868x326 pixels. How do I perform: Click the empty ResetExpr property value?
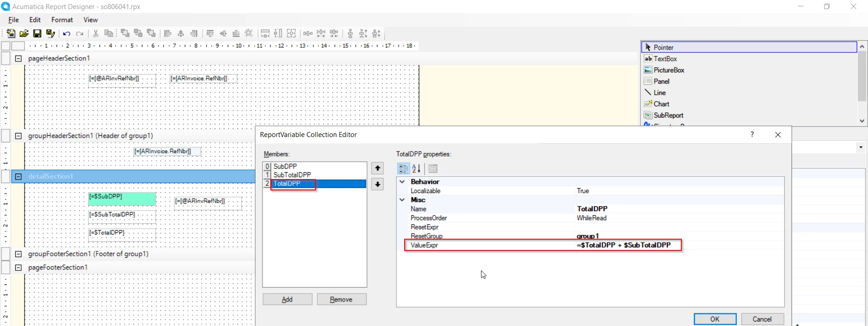coord(679,227)
